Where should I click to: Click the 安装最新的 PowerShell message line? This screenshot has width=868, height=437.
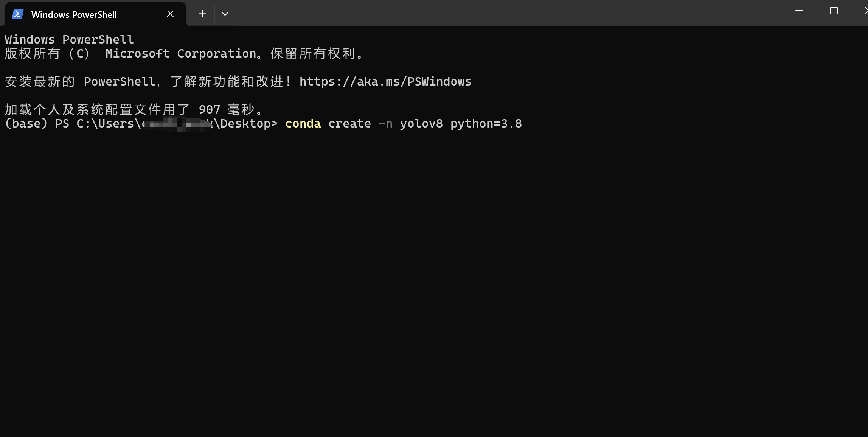148,81
